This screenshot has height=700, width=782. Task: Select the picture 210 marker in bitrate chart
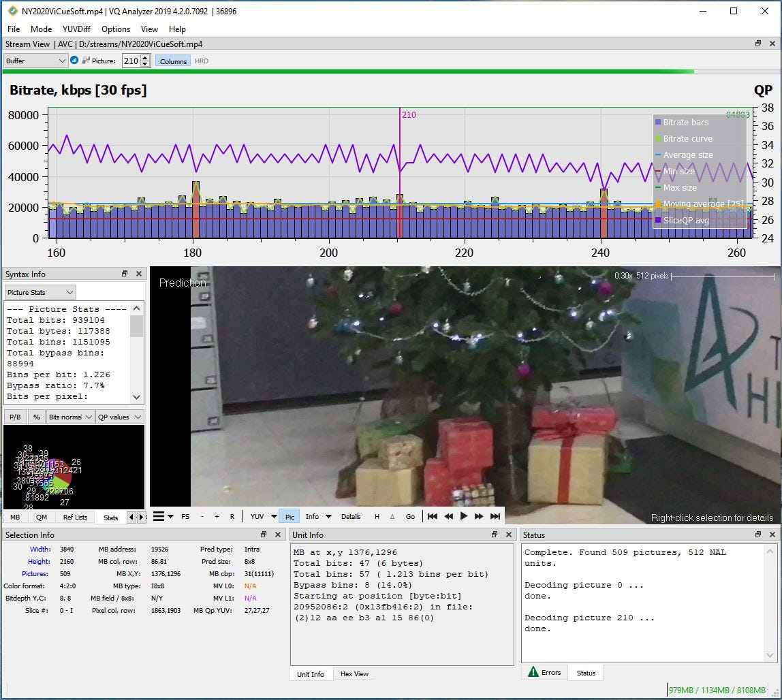point(399,174)
